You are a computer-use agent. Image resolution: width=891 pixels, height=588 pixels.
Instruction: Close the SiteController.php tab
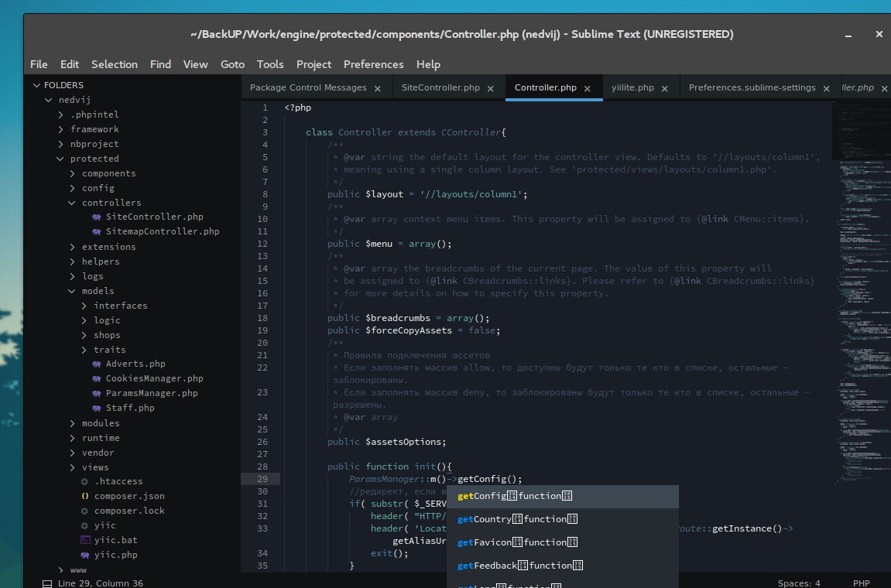click(x=490, y=89)
